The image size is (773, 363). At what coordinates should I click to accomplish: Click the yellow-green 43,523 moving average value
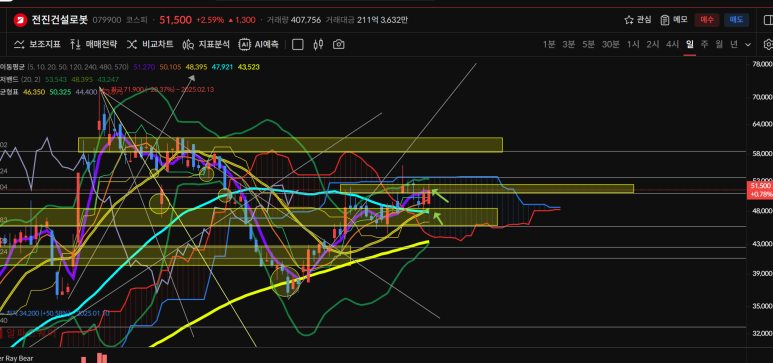click(x=249, y=67)
